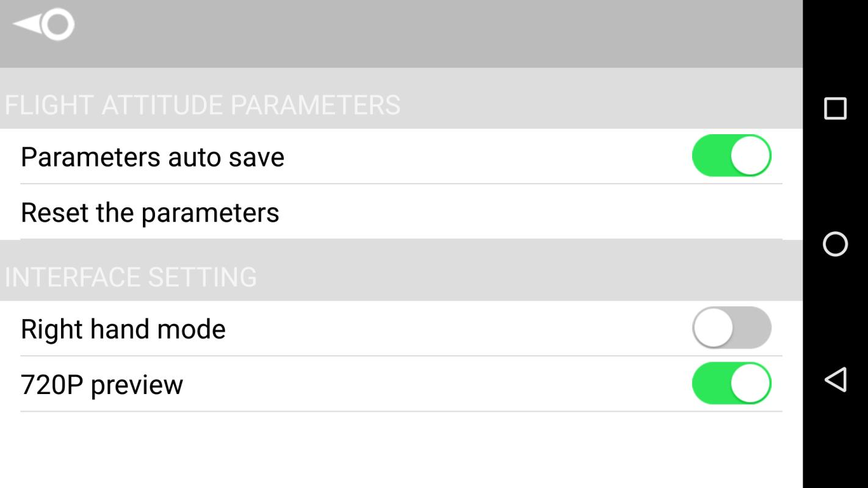The image size is (868, 488).
Task: Enable the Right hand mode switch
Action: (x=731, y=328)
